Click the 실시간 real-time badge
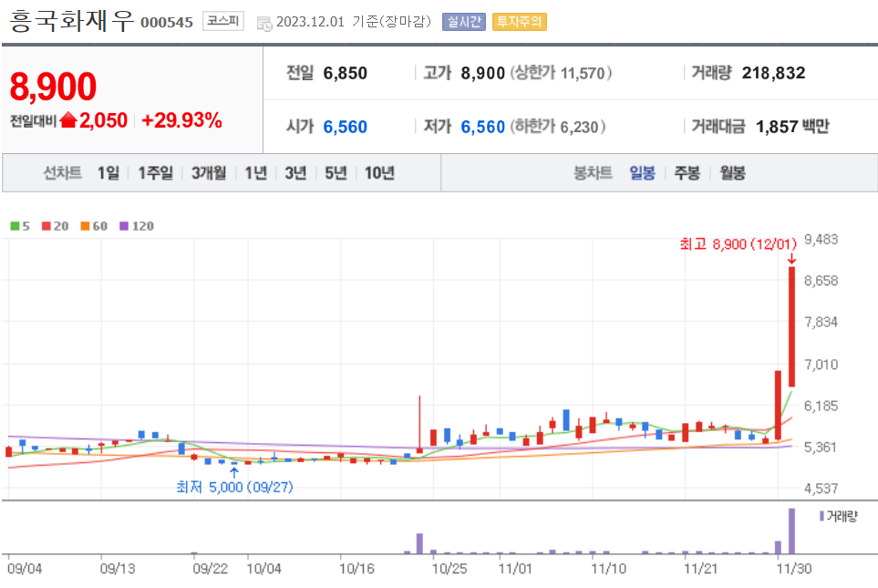878x588 pixels. click(x=464, y=22)
